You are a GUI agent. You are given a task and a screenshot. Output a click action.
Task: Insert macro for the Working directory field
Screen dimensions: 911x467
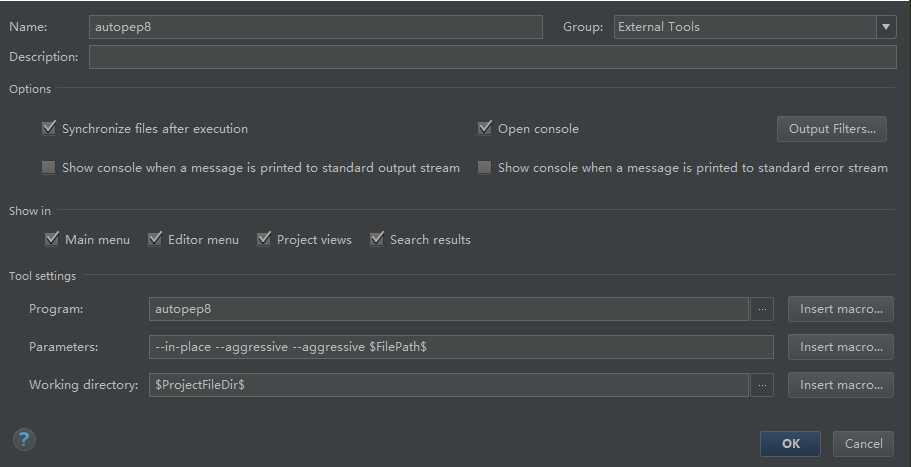[x=841, y=385]
